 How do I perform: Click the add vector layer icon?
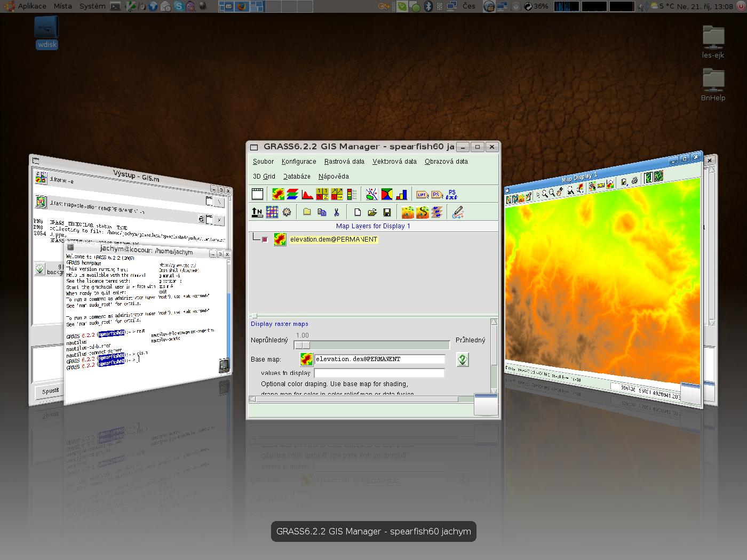point(372,195)
